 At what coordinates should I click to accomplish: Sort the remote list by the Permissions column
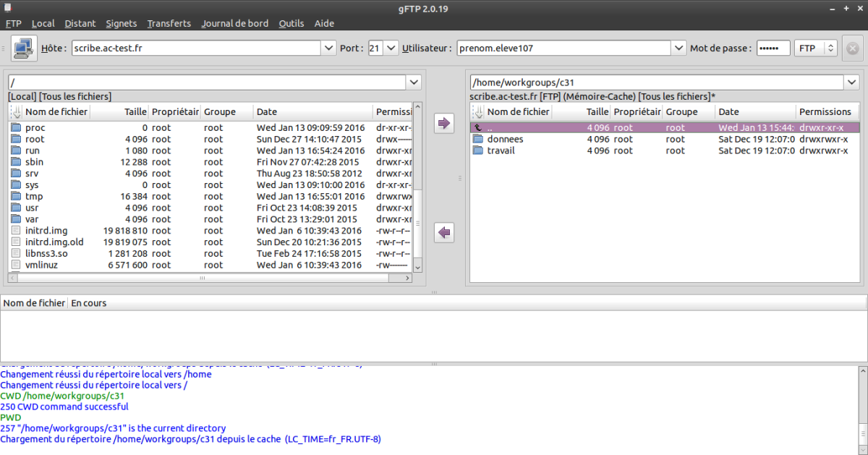(827, 112)
